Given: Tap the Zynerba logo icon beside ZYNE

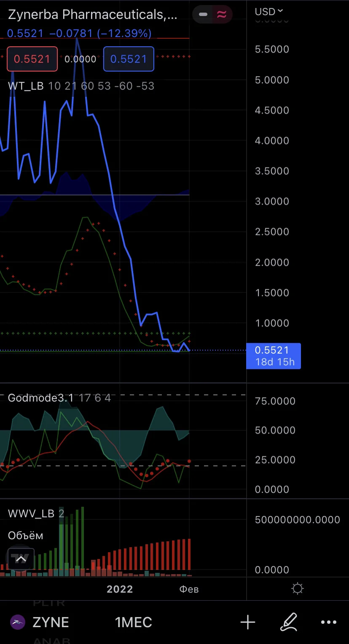Looking at the screenshot, I should [x=18, y=622].
